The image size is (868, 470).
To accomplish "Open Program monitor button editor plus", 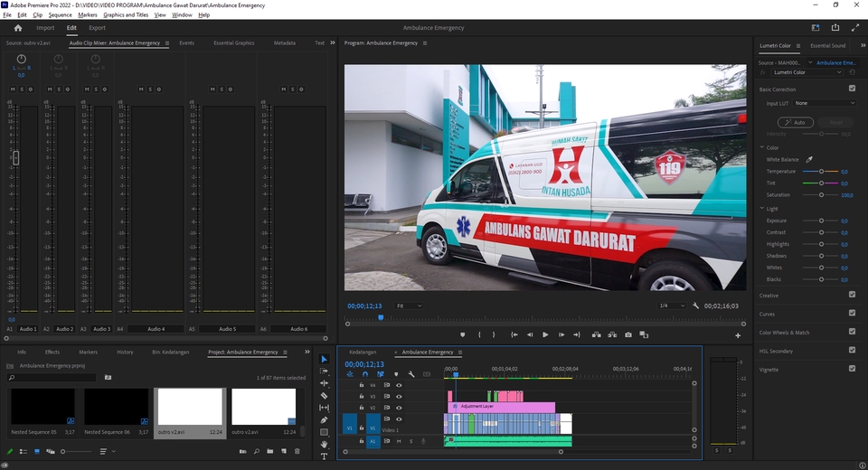I will click(x=738, y=335).
